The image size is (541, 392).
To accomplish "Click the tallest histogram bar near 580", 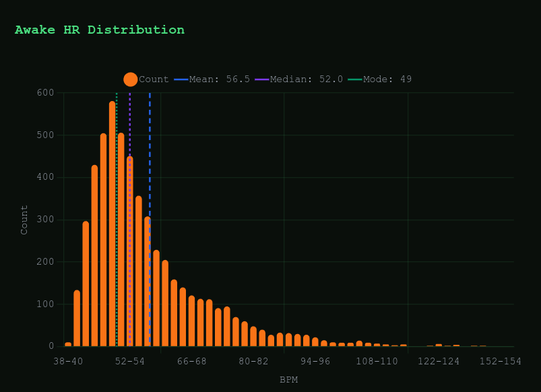I will 112,224.
